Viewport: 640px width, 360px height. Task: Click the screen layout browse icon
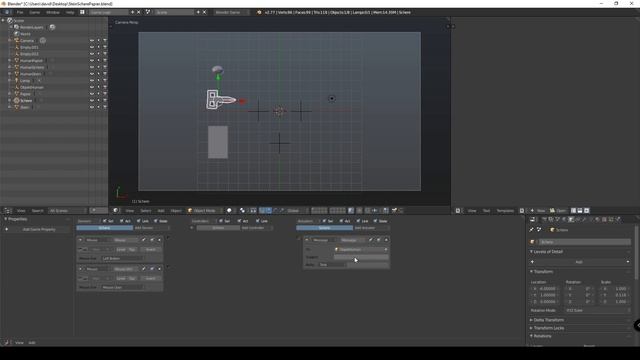pyautogui.click(x=82, y=12)
